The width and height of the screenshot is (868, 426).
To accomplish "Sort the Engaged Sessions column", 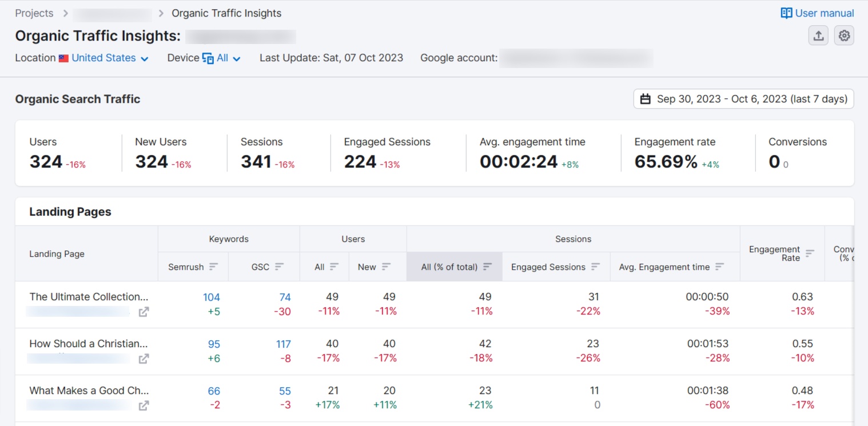I will [596, 266].
